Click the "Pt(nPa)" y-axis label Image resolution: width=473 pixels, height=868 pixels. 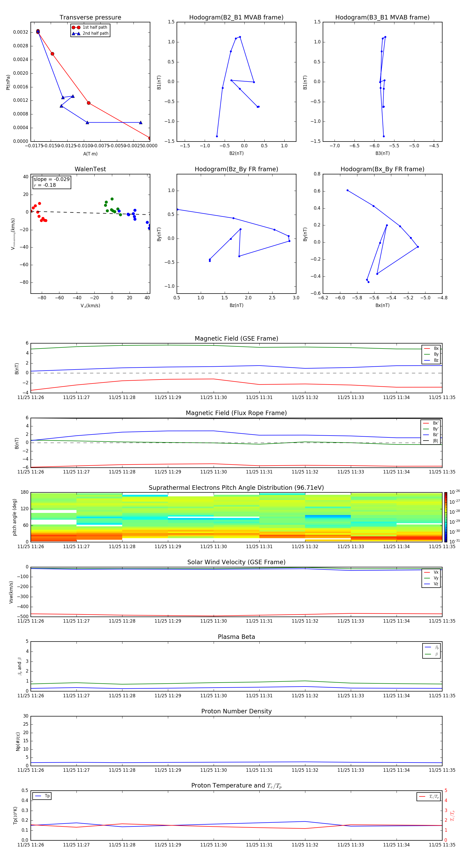click(8, 82)
